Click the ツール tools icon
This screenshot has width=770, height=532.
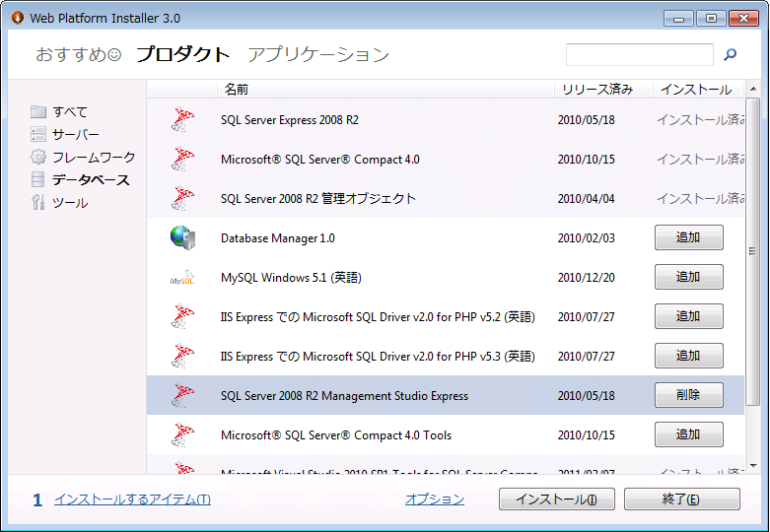tap(38, 202)
